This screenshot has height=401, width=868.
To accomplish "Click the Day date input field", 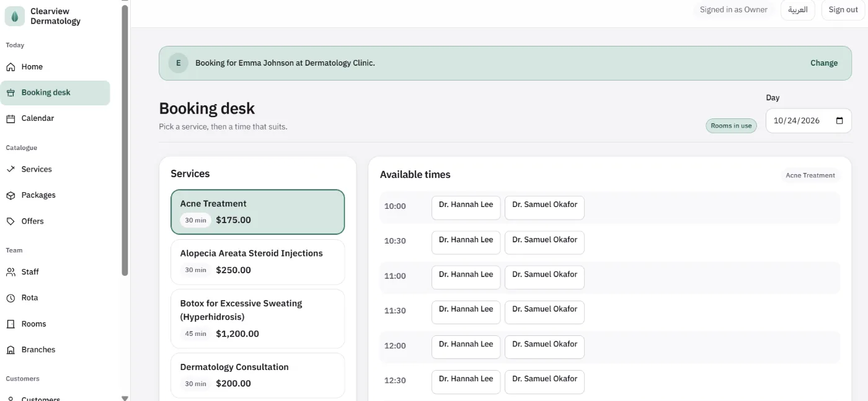I will click(x=808, y=121).
